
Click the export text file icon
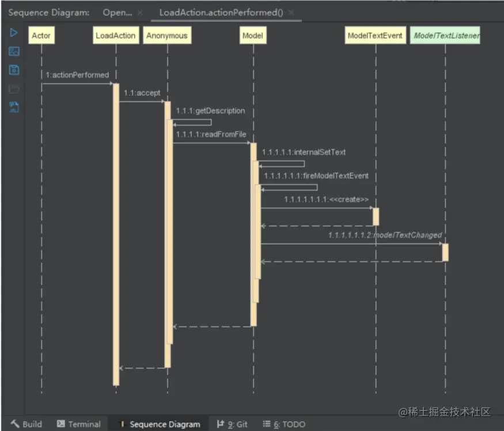(14, 107)
